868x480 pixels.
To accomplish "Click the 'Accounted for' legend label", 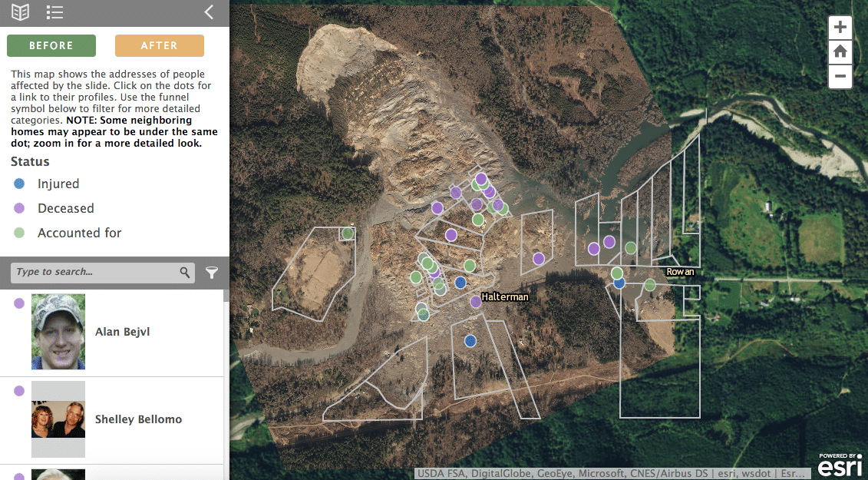I will pyautogui.click(x=80, y=233).
